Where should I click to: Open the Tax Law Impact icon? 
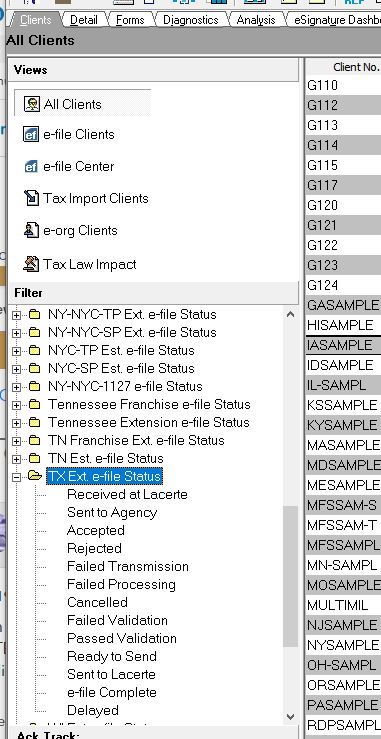pyautogui.click(x=31, y=263)
